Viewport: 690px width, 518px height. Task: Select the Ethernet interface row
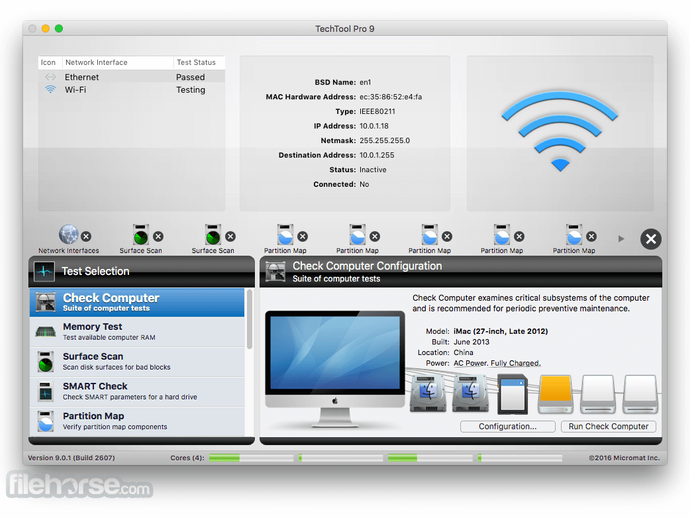pyautogui.click(x=131, y=77)
